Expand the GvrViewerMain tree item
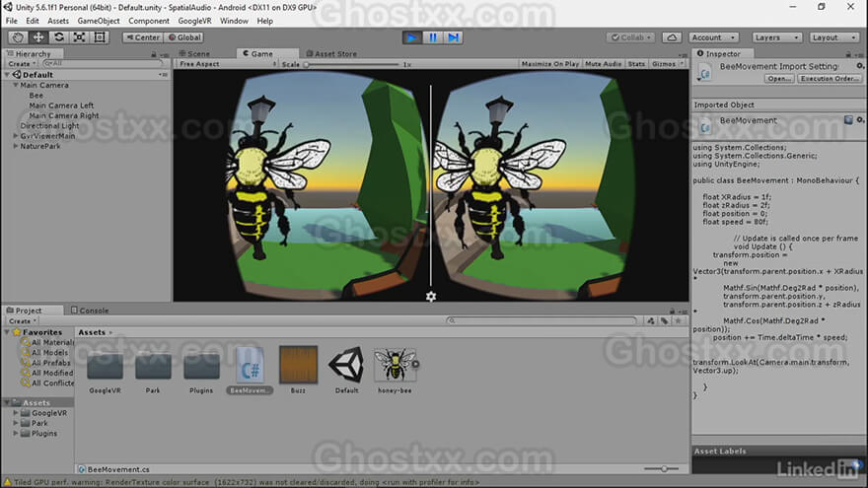Viewport: 868px width, 488px height. coord(16,136)
